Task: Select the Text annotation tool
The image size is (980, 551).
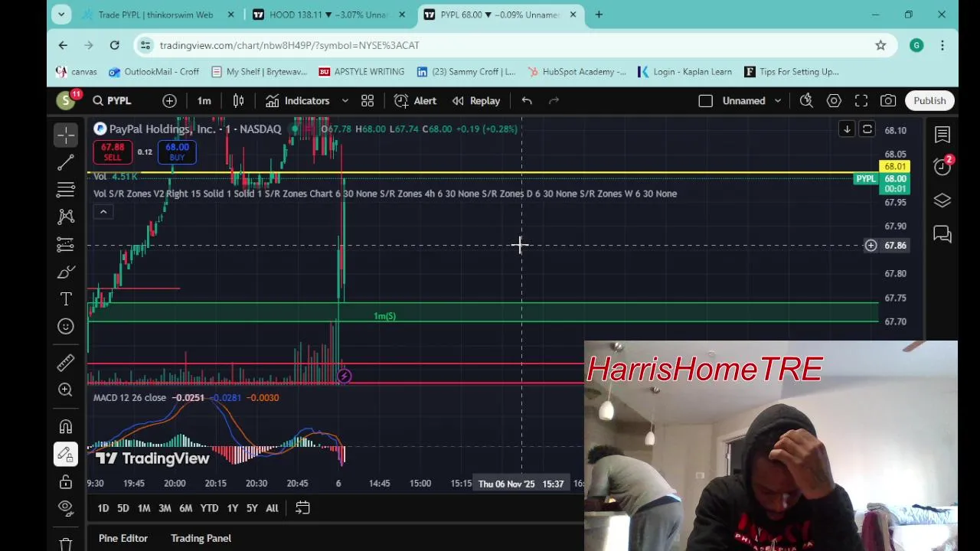Action: pos(66,299)
